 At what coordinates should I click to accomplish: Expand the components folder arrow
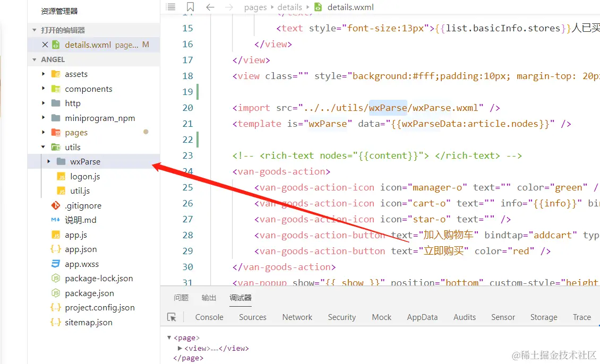coord(43,88)
